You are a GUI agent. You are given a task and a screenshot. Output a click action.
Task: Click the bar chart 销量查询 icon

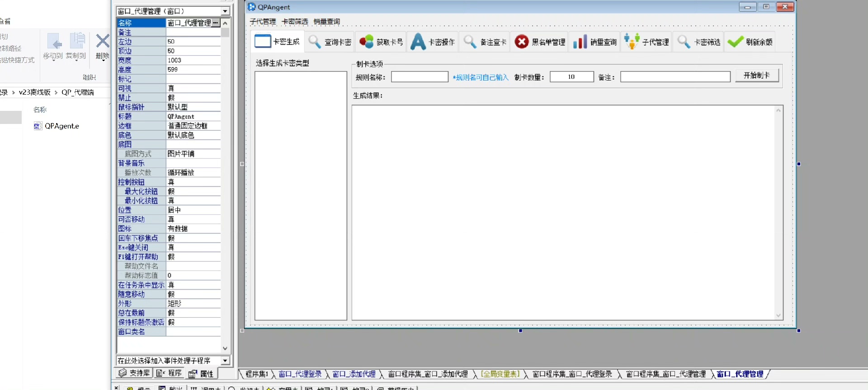(x=580, y=42)
